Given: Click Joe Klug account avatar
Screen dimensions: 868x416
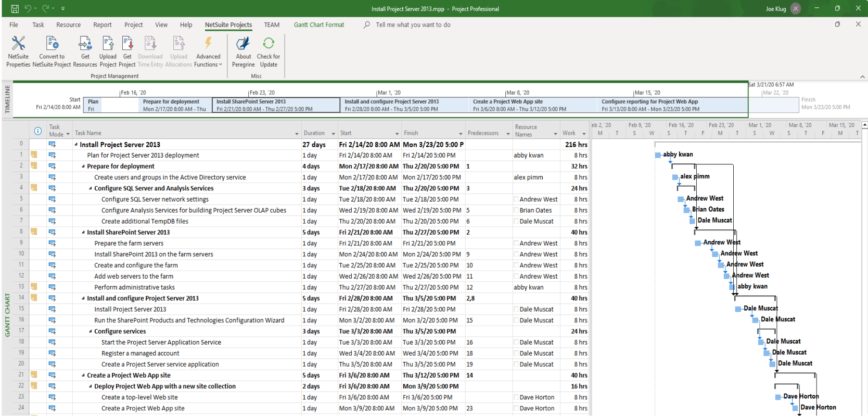Looking at the screenshot, I should pos(795,8).
